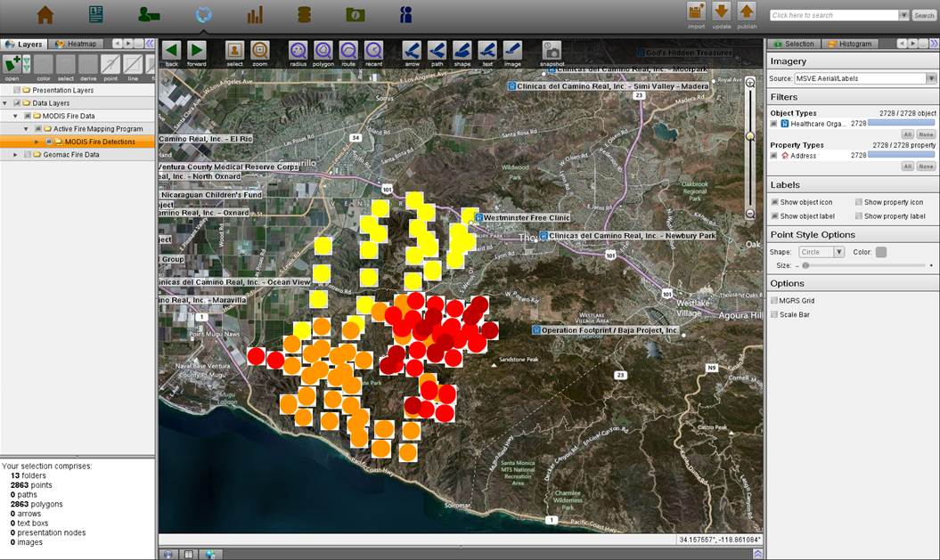Activate the route search tool

(348, 51)
